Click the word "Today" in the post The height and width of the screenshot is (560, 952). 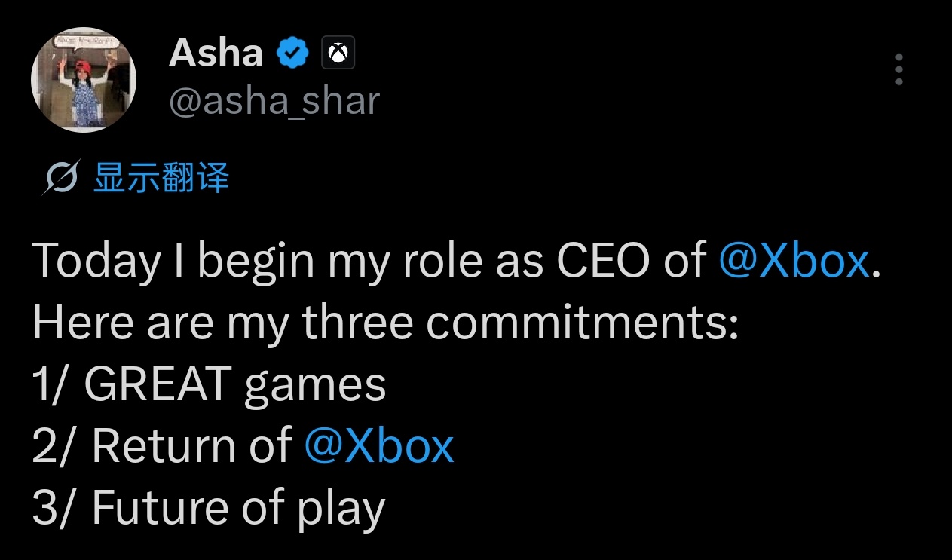tap(96, 262)
